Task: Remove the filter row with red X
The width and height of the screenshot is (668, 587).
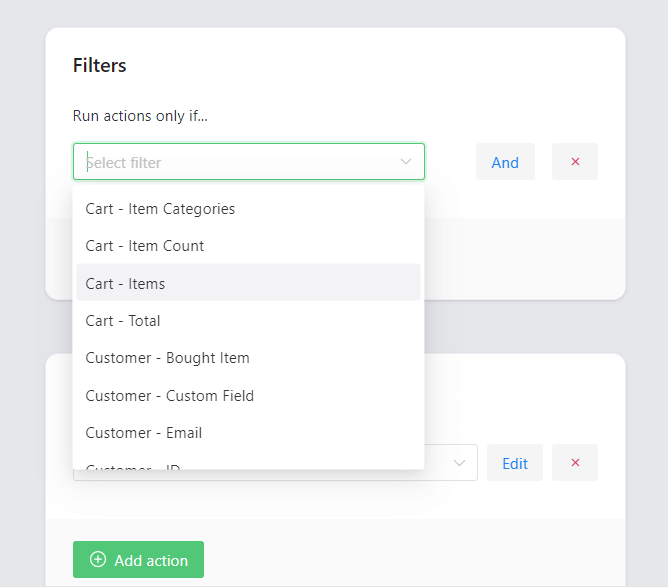Action: point(575,161)
